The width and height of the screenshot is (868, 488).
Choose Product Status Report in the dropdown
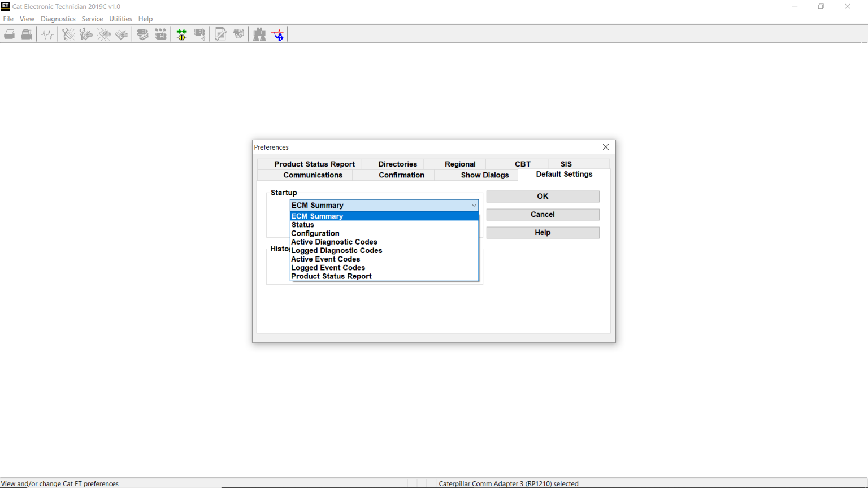331,276
